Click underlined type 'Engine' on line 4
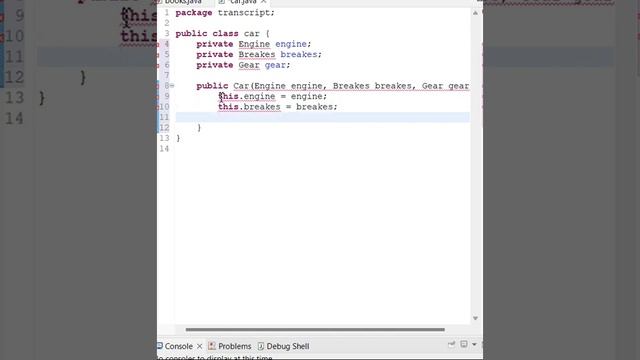The width and height of the screenshot is (640, 360). pos(254,44)
